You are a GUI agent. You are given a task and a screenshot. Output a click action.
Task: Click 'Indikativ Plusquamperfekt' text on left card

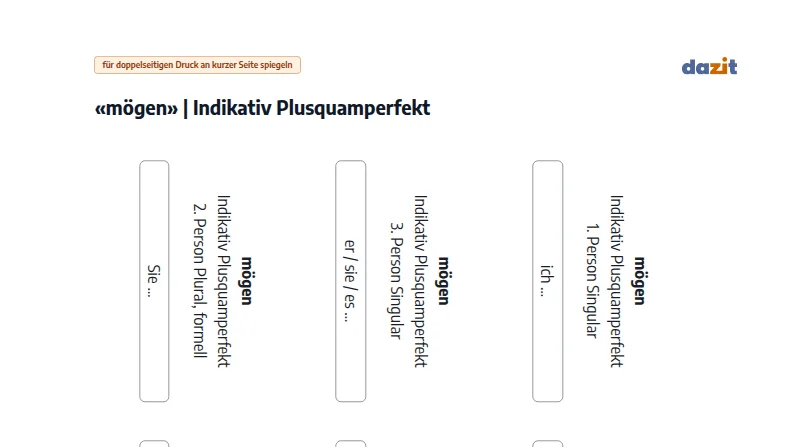(x=224, y=281)
